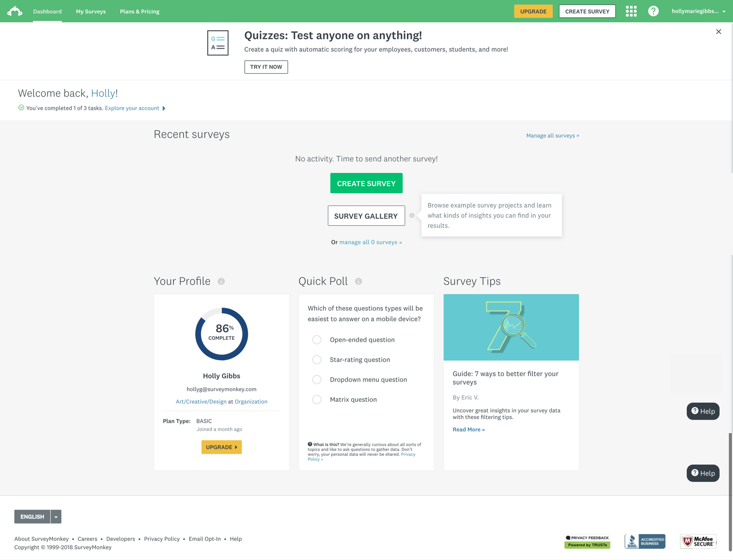Click info icon beside Quick Poll heading
The width and height of the screenshot is (733, 560).
click(359, 281)
